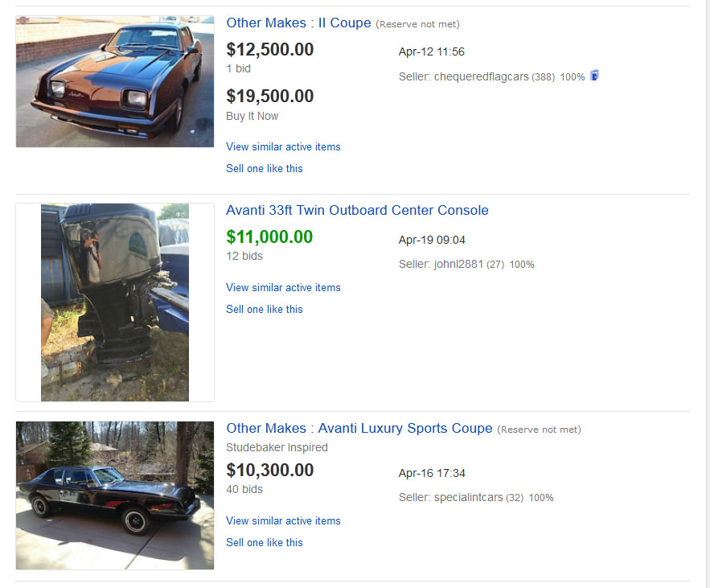Click "Sell one like this" under Avanti boat

pos(265,310)
